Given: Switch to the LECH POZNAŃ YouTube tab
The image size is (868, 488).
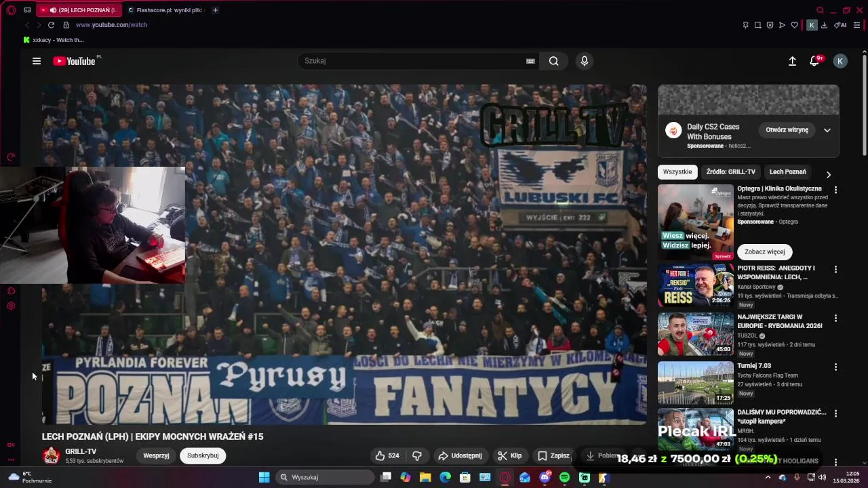Looking at the screenshot, I should [78, 10].
